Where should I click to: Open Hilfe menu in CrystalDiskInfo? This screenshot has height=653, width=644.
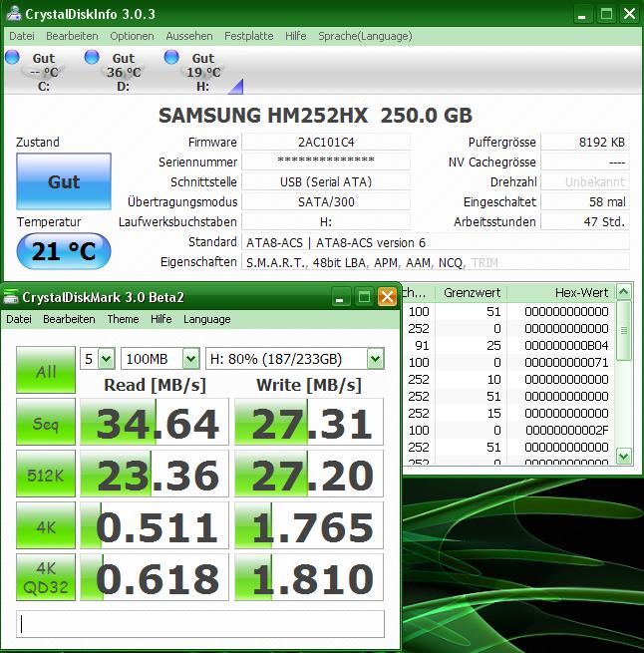(x=296, y=36)
